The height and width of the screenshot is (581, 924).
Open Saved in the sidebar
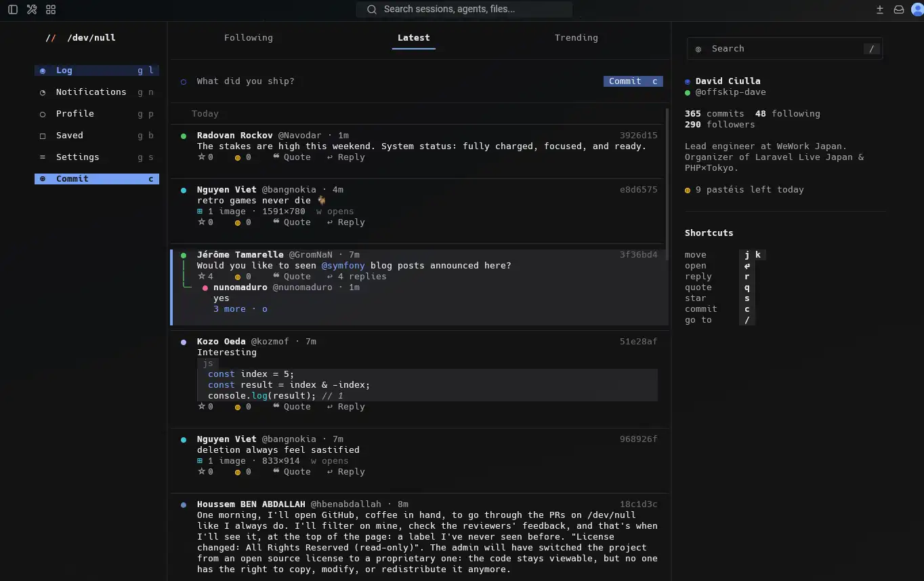[x=97, y=136]
